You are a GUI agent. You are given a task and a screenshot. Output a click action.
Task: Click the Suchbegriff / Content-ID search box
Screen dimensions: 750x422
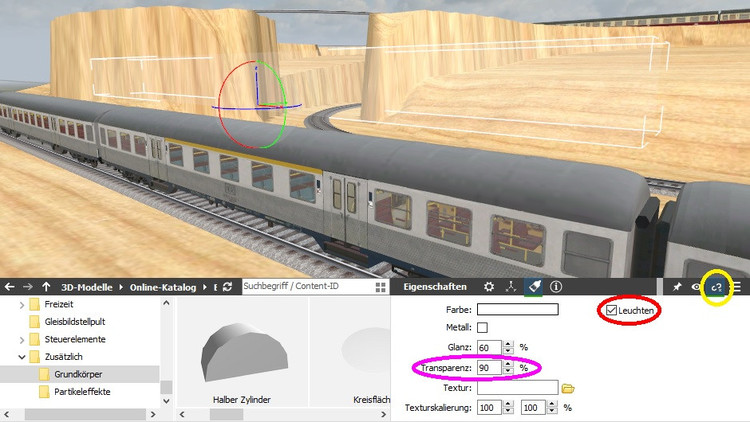308,287
